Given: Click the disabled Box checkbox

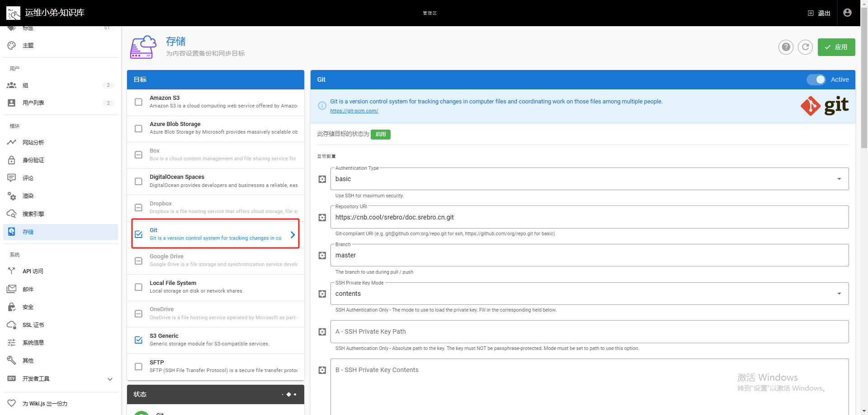Looking at the screenshot, I should tap(139, 155).
